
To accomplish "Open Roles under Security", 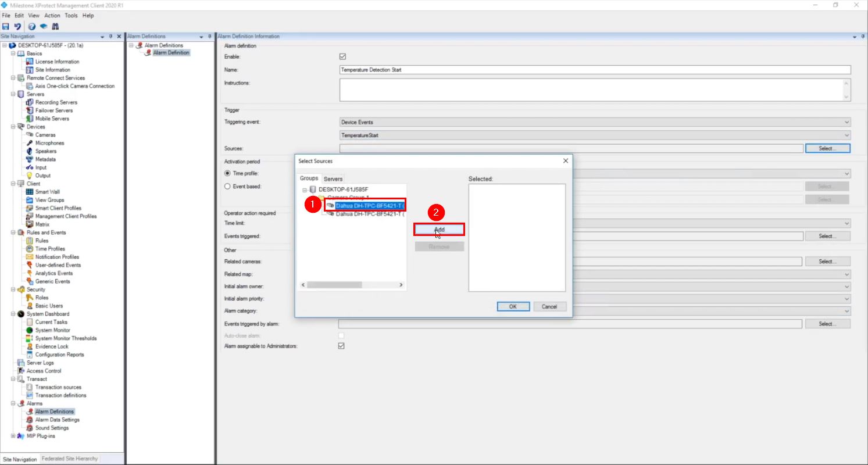I will tap(42, 298).
